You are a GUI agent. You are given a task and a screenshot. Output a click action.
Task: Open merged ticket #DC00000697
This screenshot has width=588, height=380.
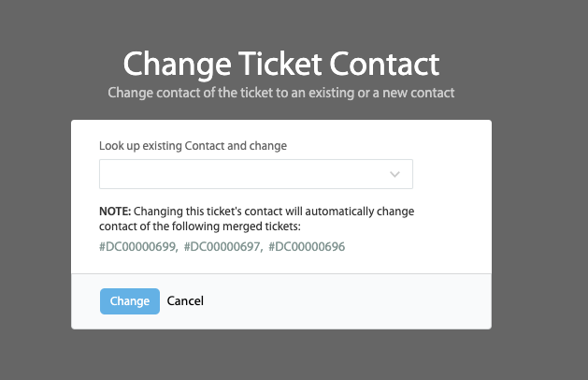[222, 246]
